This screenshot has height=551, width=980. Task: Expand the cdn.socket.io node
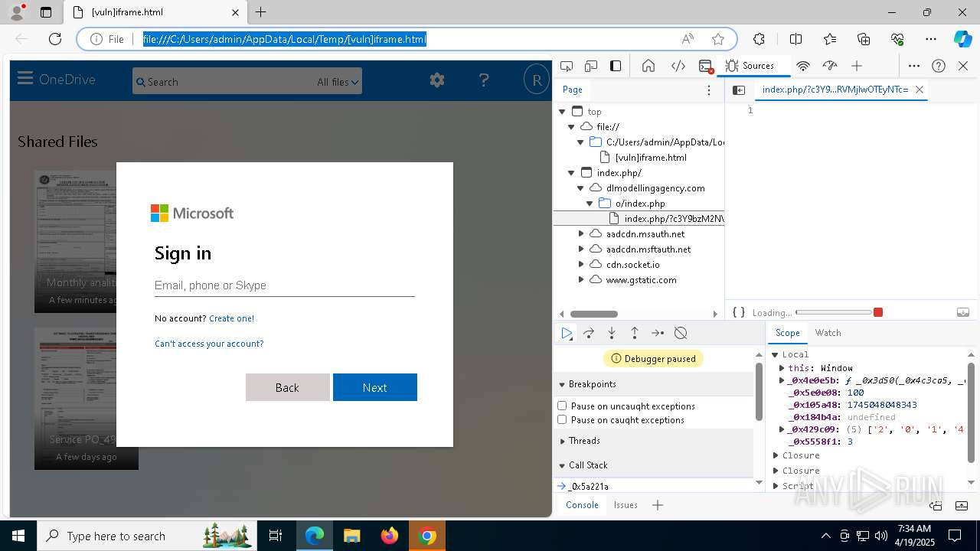point(581,265)
